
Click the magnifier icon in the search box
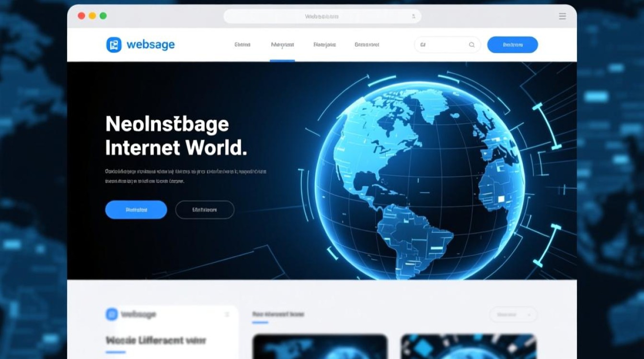[x=471, y=45]
